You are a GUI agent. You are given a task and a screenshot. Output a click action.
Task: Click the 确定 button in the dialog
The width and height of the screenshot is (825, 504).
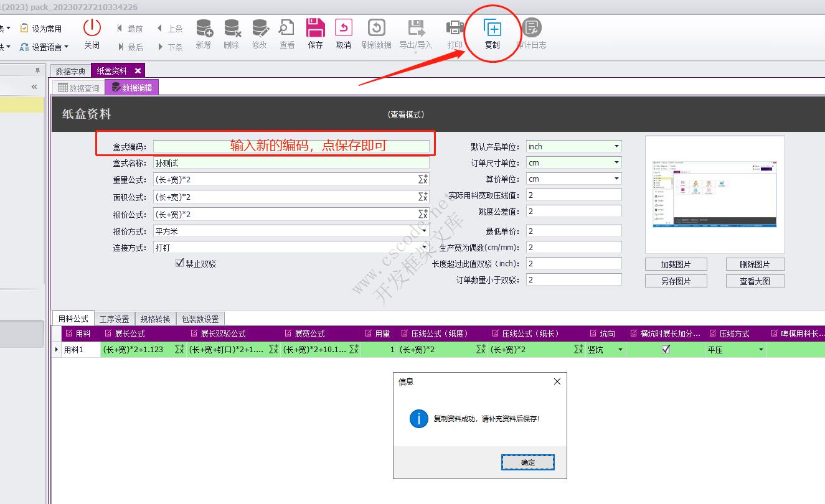(527, 462)
